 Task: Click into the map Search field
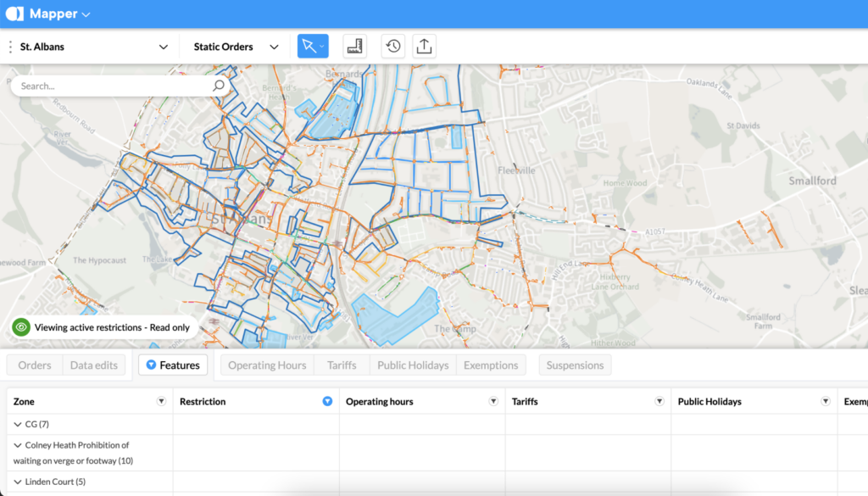tap(110, 86)
